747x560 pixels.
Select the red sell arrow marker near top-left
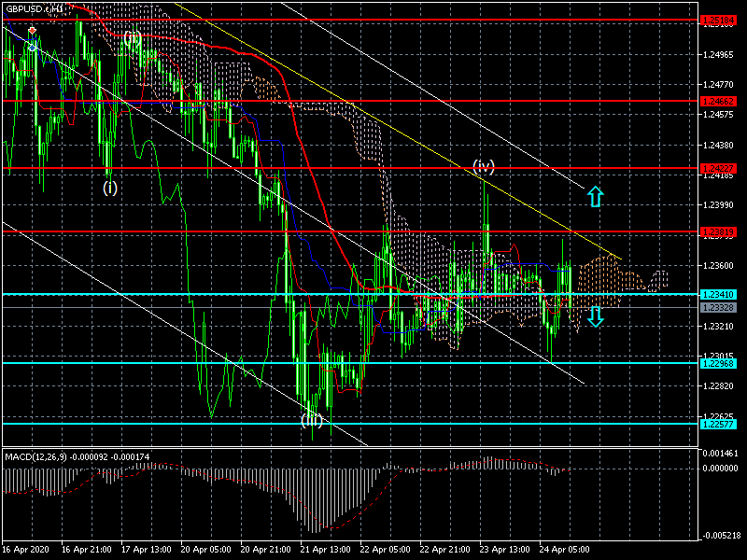pos(32,31)
